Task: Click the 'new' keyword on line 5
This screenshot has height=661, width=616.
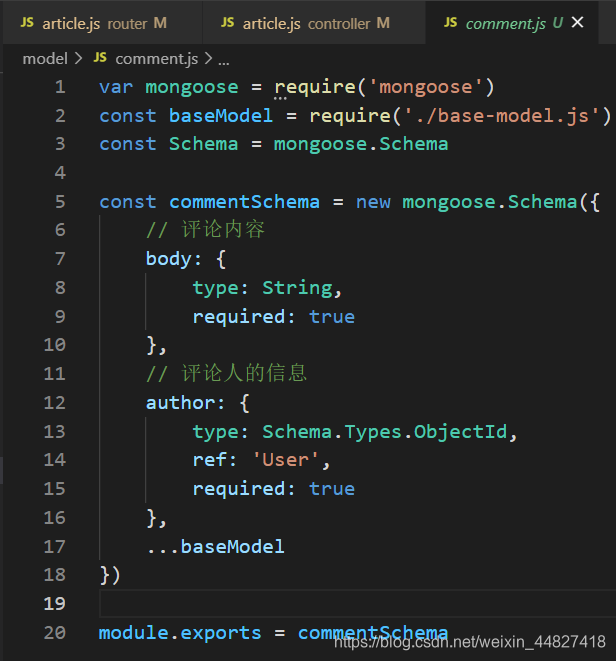Action: coord(373,202)
